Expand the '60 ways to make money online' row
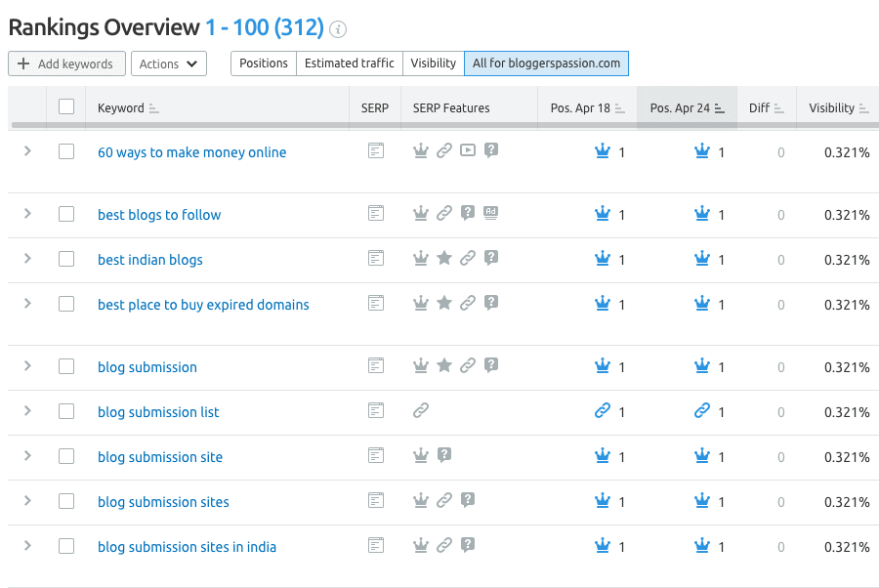 [27, 151]
